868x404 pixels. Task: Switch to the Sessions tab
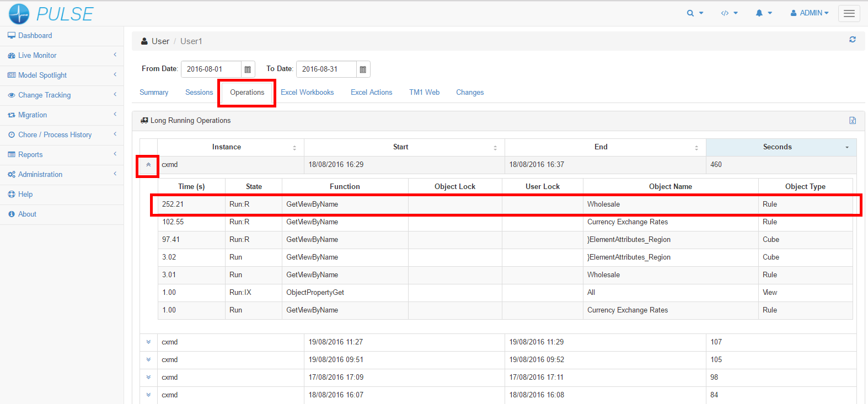[199, 93]
